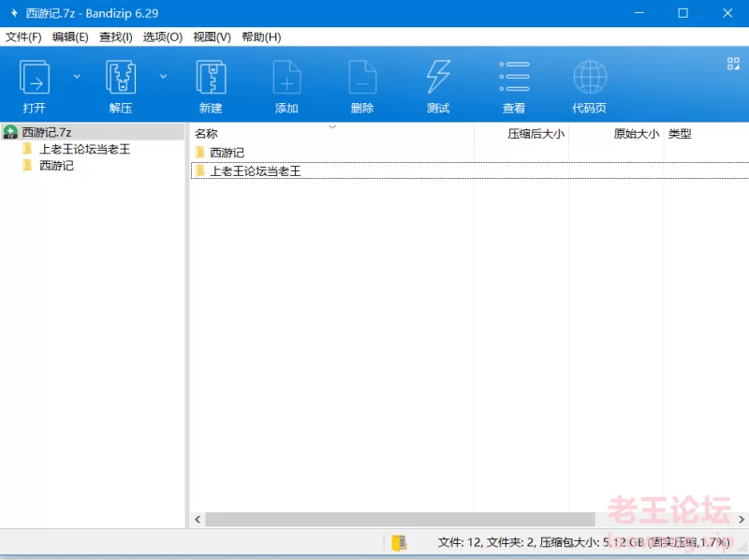Screen dimensions: 749x560
Task: Select 西游记 folder in left tree
Action: click(56, 166)
